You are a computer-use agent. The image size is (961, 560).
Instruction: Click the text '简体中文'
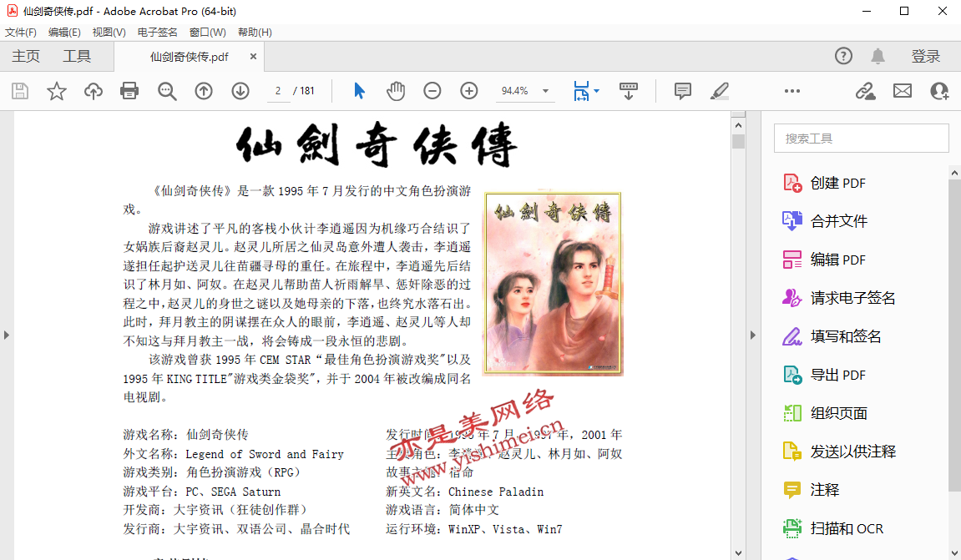473,511
